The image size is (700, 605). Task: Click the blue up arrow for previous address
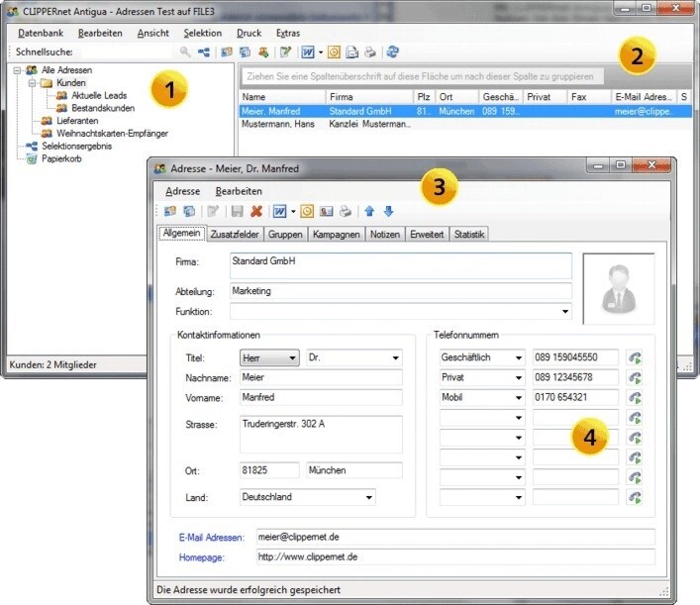pyautogui.click(x=370, y=211)
